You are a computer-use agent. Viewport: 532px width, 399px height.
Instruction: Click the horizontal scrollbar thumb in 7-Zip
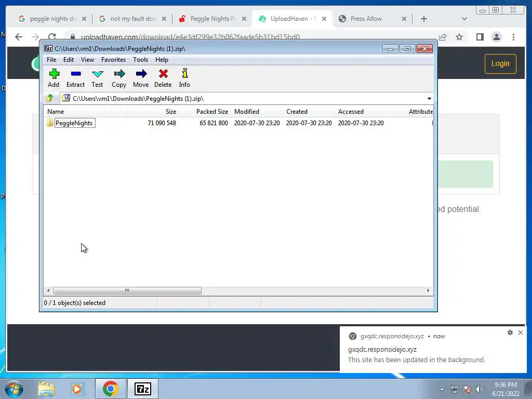(x=127, y=291)
